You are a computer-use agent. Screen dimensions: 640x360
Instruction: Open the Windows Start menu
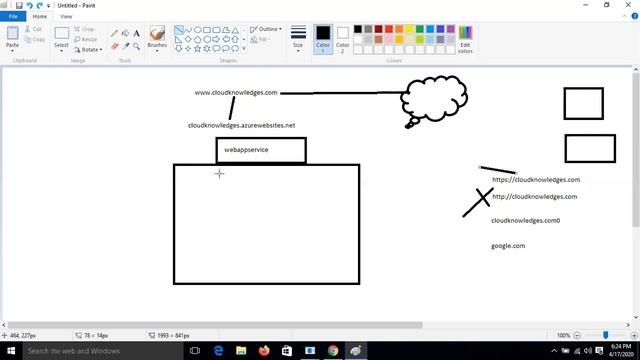pos(11,351)
